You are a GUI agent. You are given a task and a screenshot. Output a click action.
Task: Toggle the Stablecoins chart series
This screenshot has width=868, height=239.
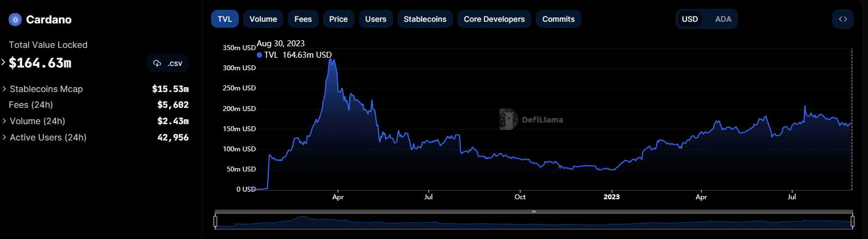coord(425,19)
